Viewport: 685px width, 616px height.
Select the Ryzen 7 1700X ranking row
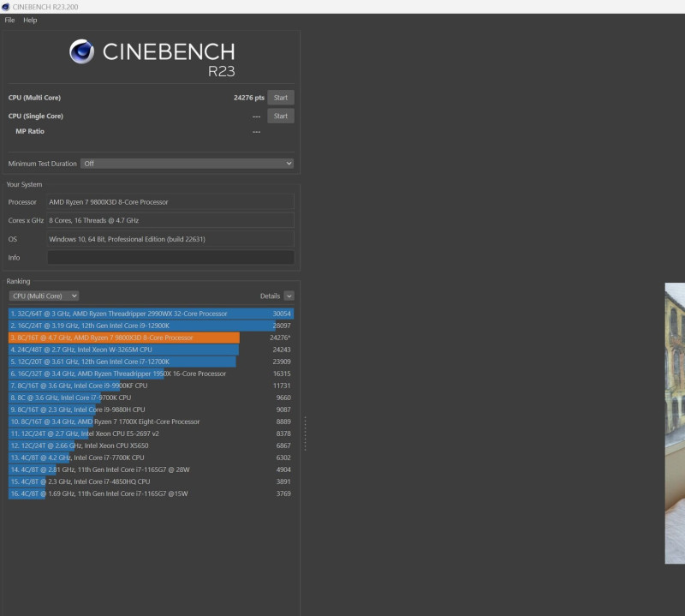pos(152,422)
